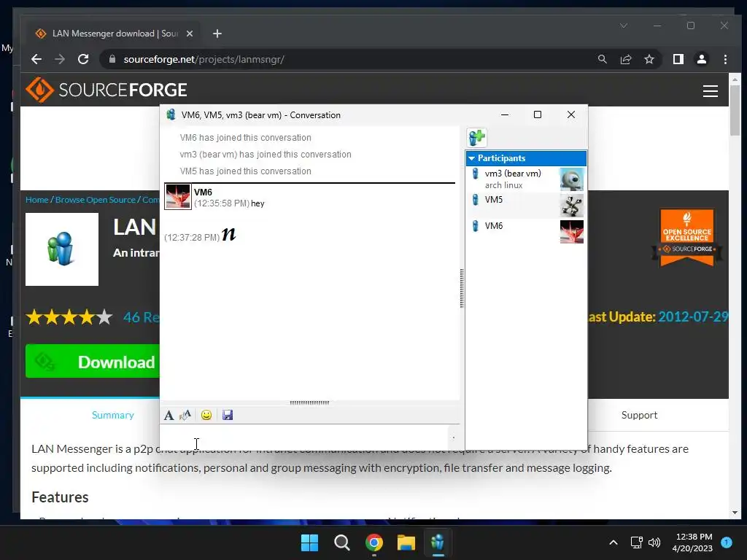Click the share page icon in Chrome
The width and height of the screenshot is (747, 560).
(625, 59)
